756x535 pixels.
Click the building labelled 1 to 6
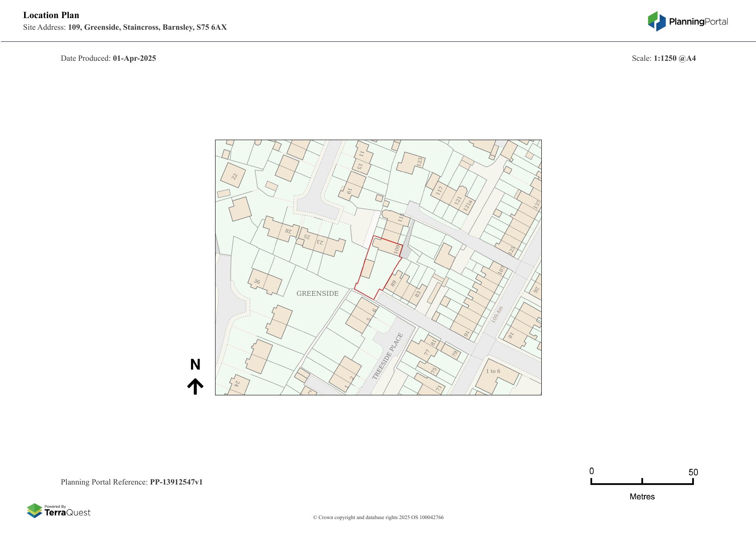493,371
